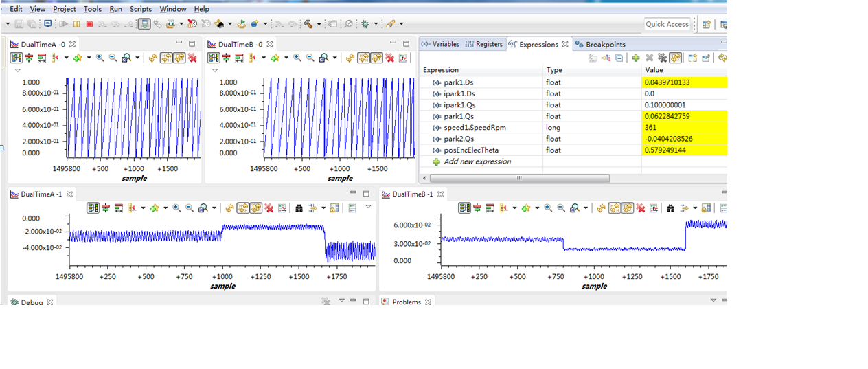Switch to the Breakpoints tab
Image resolution: width=868 pixels, height=369 pixels.
599,44
